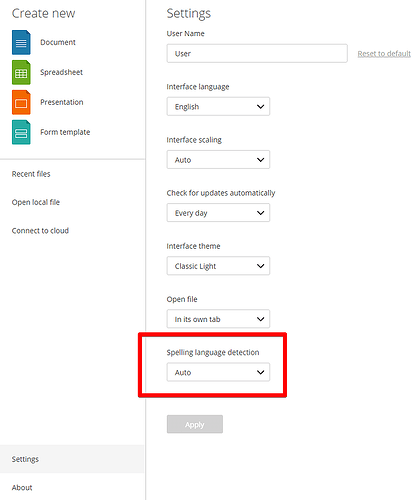This screenshot has width=418, height=500.
Task: Click Reset to default link
Action: click(x=384, y=54)
